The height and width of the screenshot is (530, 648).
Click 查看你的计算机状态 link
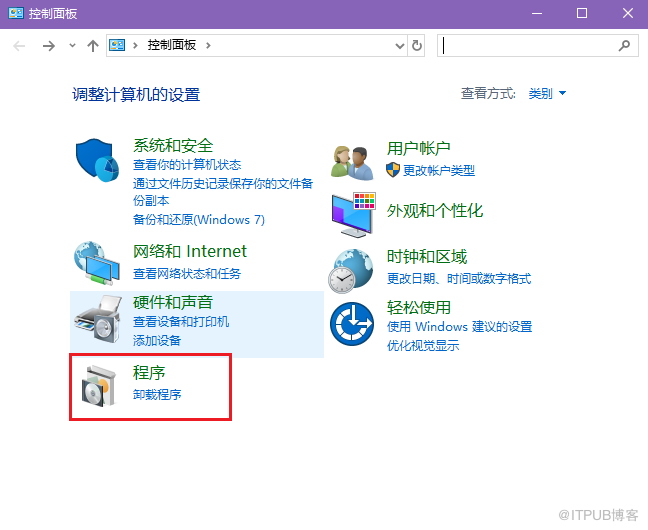(x=187, y=165)
